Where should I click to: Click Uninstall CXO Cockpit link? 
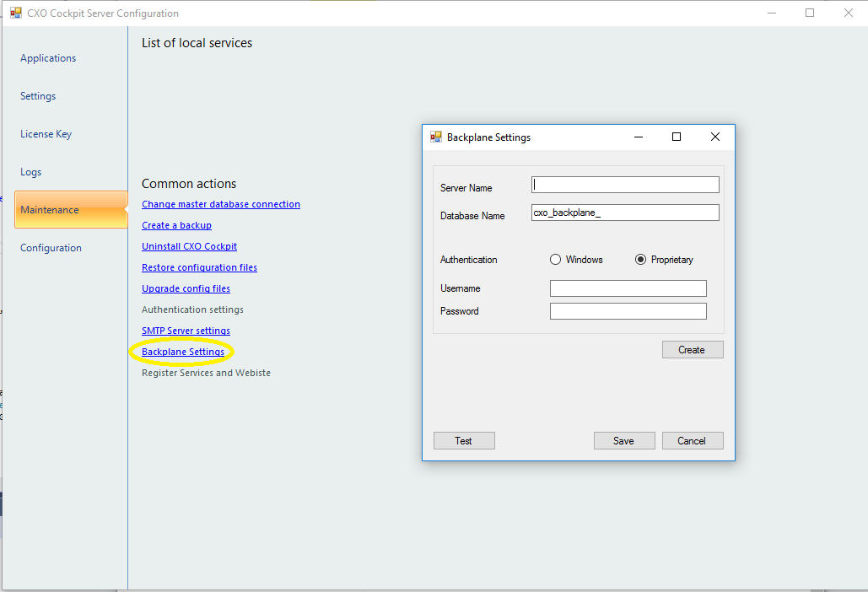point(189,246)
